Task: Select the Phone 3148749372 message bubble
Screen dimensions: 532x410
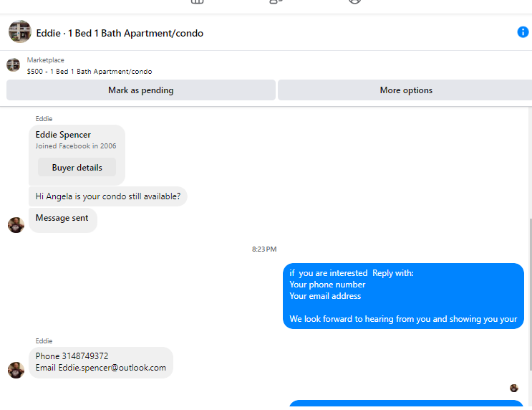Action: pyautogui.click(x=101, y=363)
